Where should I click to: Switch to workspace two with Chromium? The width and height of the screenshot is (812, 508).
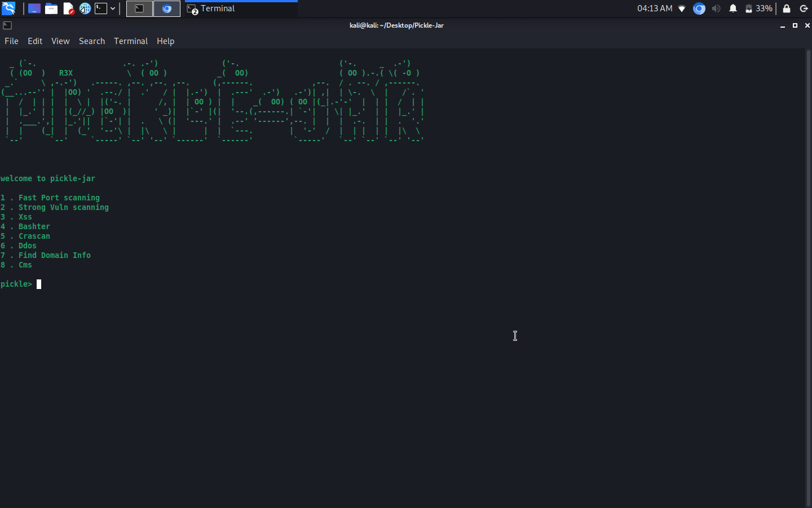point(167,8)
